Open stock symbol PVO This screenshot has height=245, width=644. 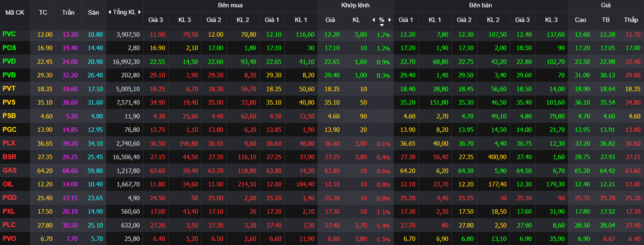9,238
